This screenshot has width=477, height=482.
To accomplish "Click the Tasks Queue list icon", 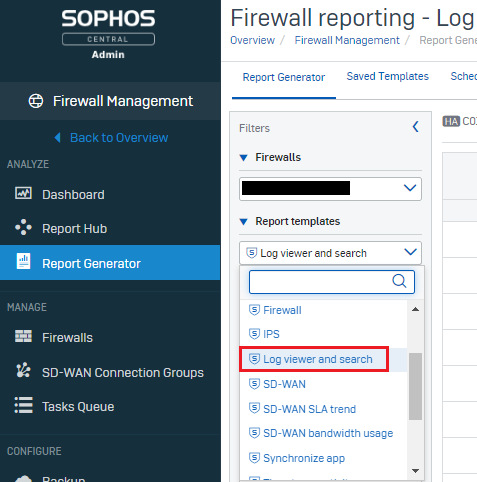I will point(23,405).
